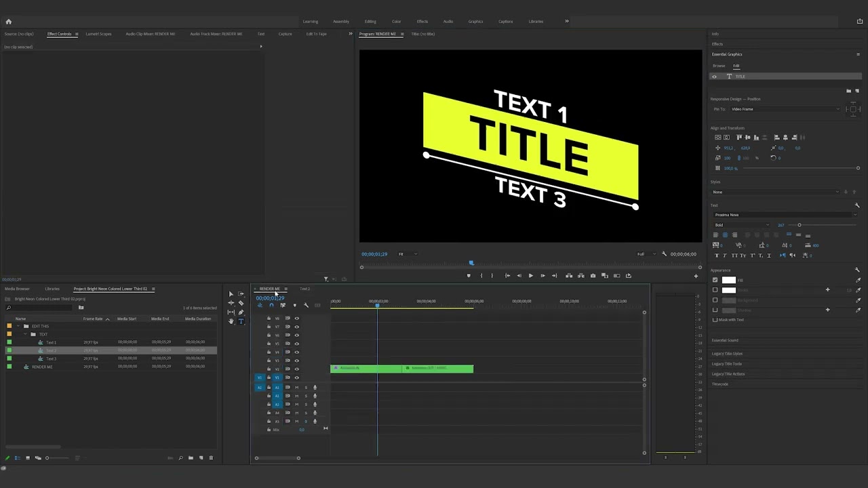Screen dimensions: 868x488
Task: Select the Pen tool in timeline tools
Action: [x=241, y=312]
